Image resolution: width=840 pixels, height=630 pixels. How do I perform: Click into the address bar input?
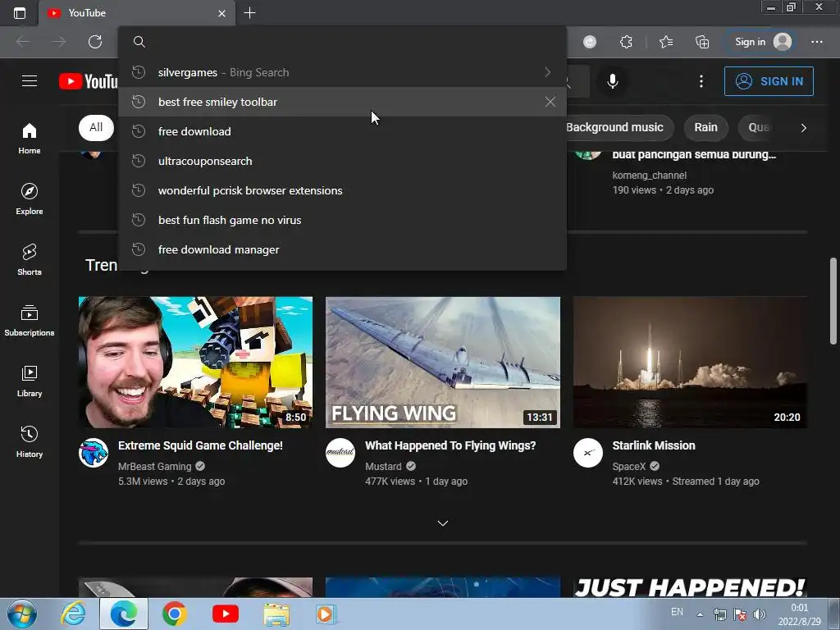[343, 42]
